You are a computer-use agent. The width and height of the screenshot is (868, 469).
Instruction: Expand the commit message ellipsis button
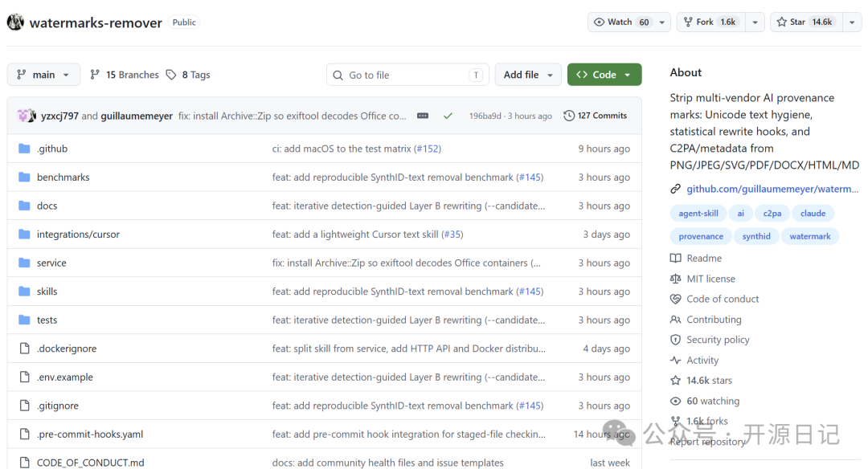point(423,116)
